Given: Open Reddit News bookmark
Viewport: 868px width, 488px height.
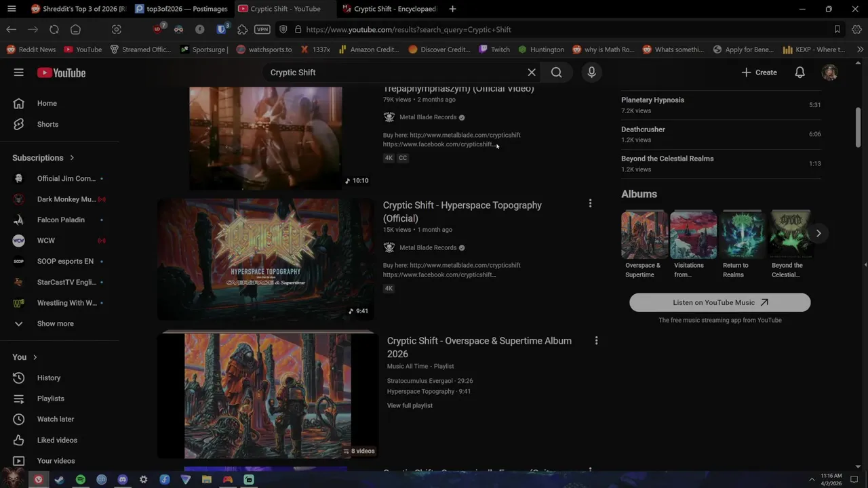Looking at the screenshot, I should tap(31, 49).
